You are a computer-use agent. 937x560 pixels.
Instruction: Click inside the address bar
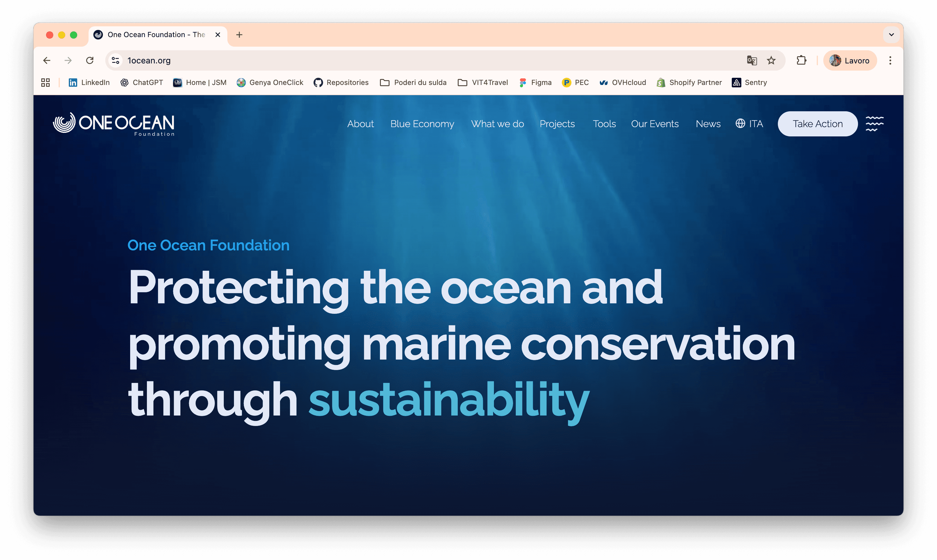pos(264,60)
